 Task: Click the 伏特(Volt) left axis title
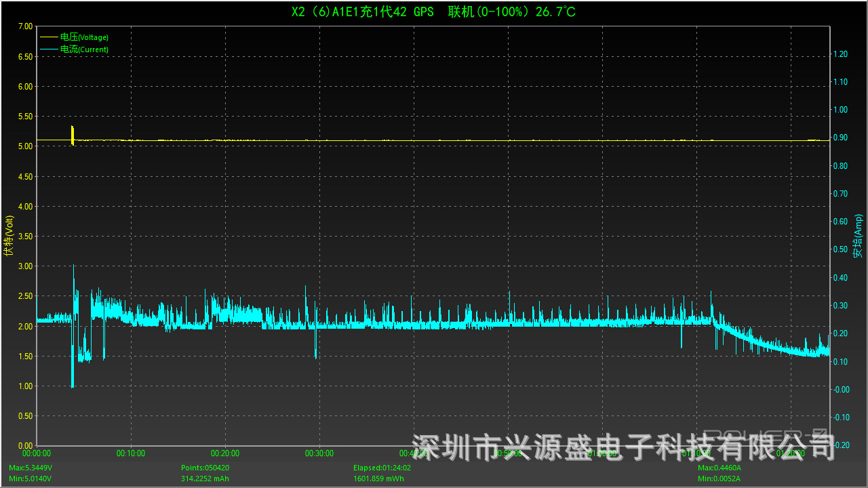(x=8, y=236)
